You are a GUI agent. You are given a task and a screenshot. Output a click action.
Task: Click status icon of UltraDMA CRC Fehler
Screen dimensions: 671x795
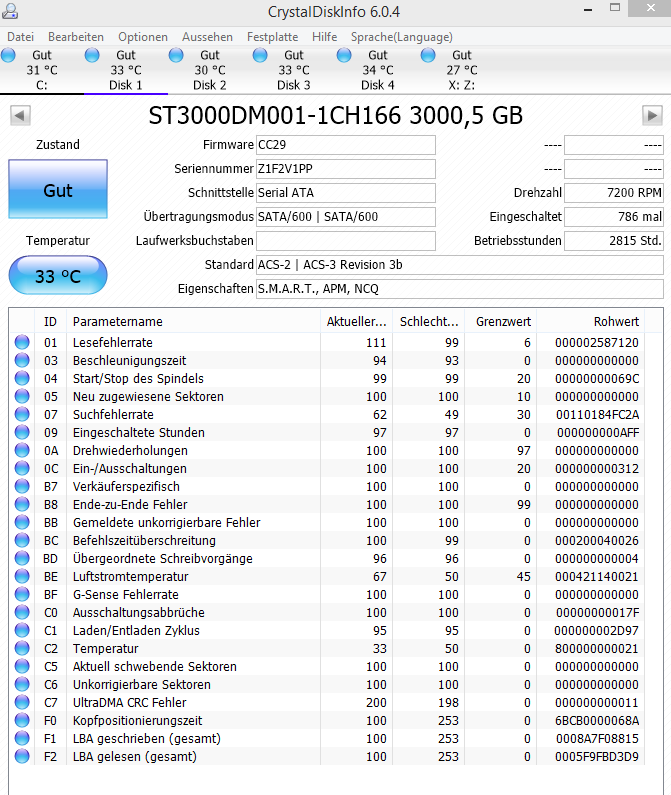(22, 702)
